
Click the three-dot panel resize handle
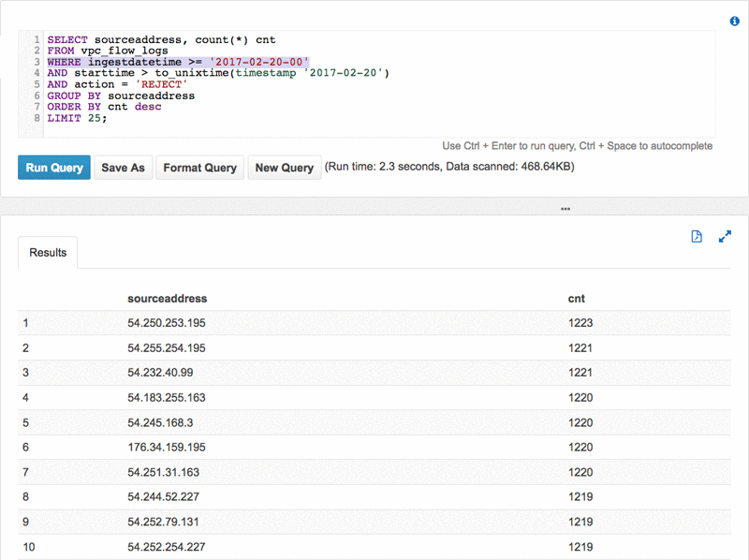(x=565, y=209)
